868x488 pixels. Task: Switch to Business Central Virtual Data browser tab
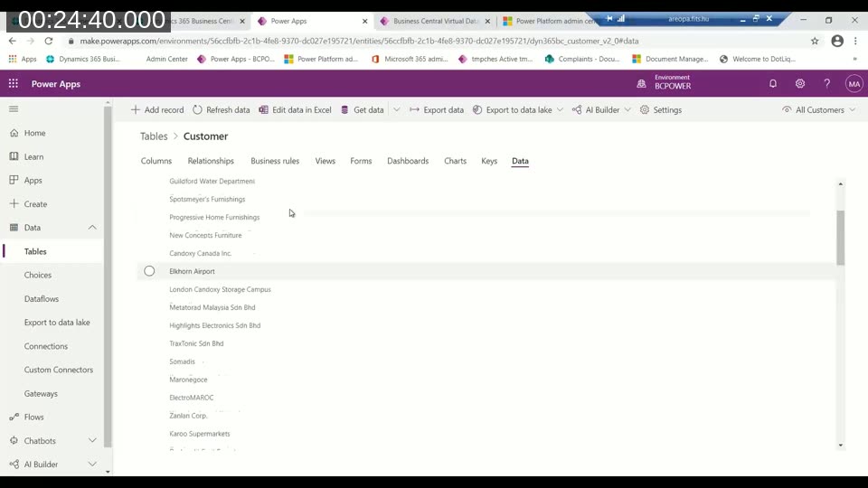[435, 21]
